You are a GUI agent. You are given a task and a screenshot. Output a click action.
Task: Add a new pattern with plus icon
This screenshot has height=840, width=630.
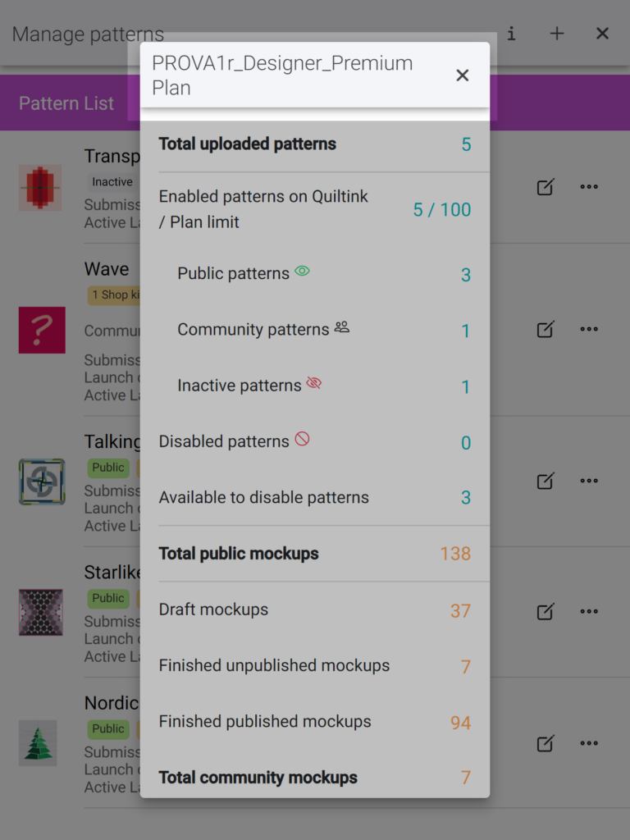coord(557,34)
